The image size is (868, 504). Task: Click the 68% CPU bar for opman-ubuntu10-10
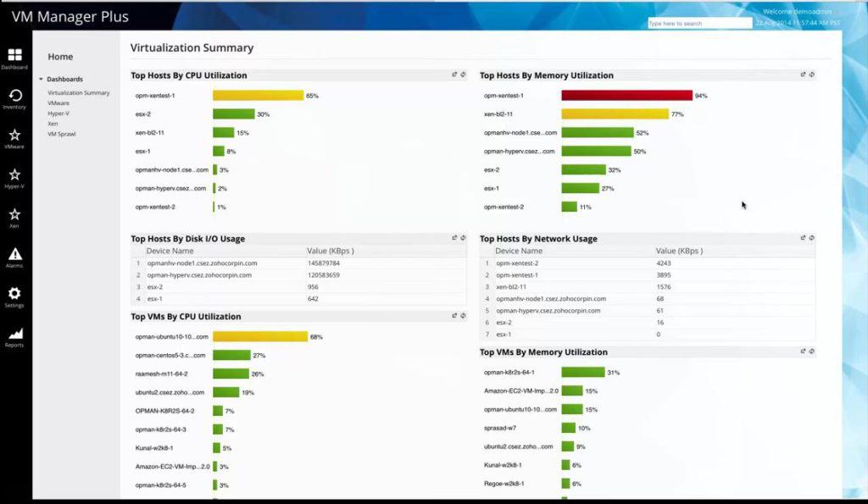tap(260, 337)
